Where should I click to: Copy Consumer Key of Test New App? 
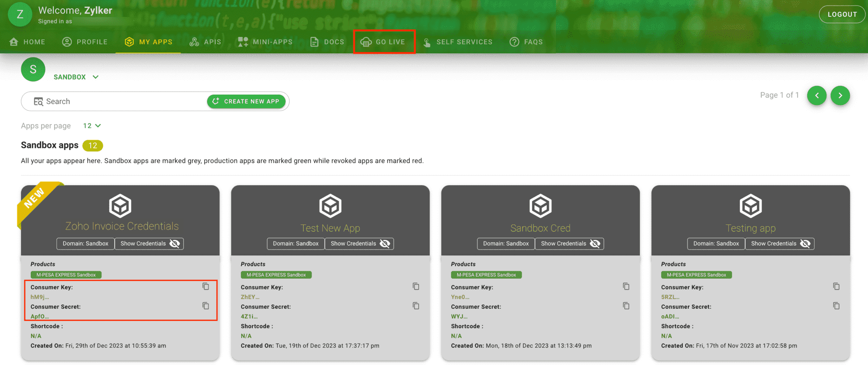[x=416, y=286]
